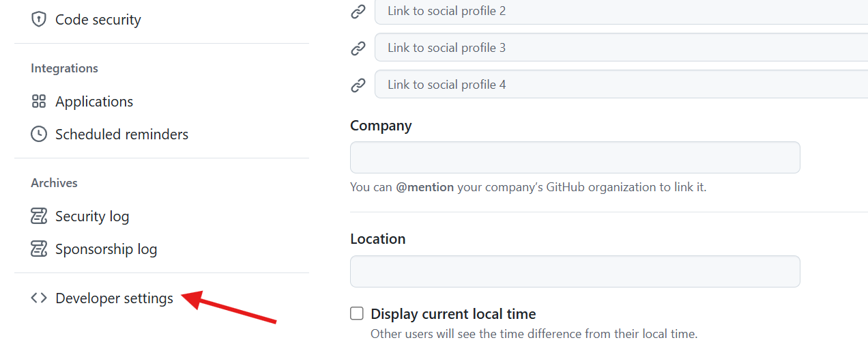Click the Developer settings code icon
The image size is (868, 351).
pos(39,298)
